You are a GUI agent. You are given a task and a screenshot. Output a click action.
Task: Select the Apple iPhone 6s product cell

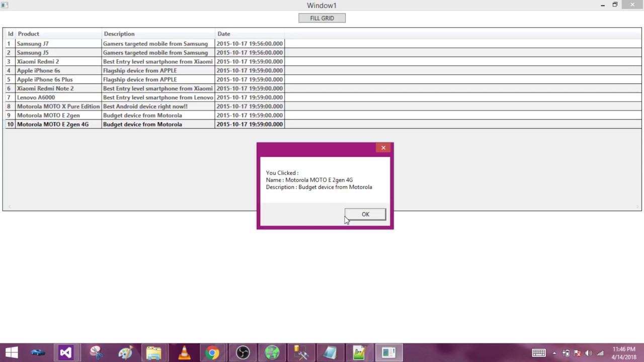58,71
